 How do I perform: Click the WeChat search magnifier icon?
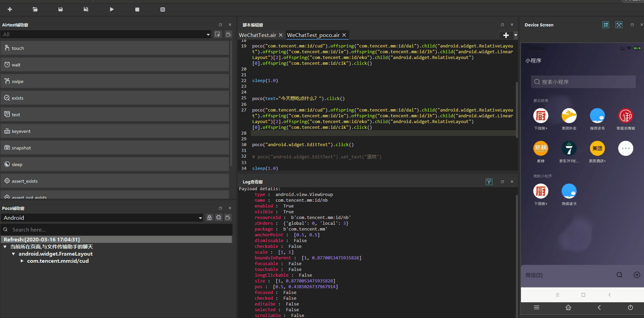click(619, 275)
